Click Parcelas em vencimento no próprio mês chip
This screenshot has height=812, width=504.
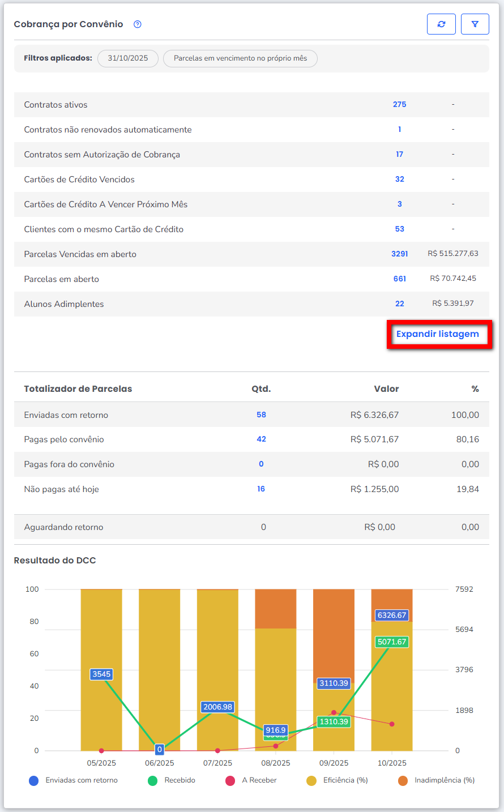(x=240, y=58)
